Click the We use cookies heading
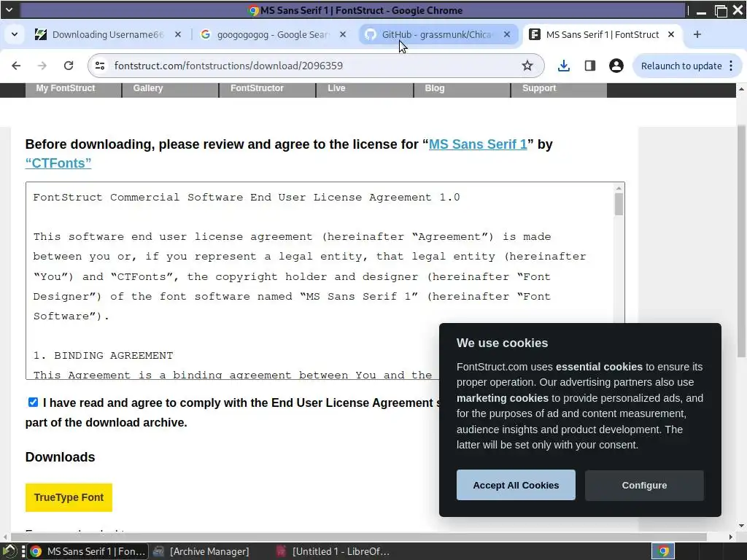Image resolution: width=747 pixels, height=560 pixels. 502,343
